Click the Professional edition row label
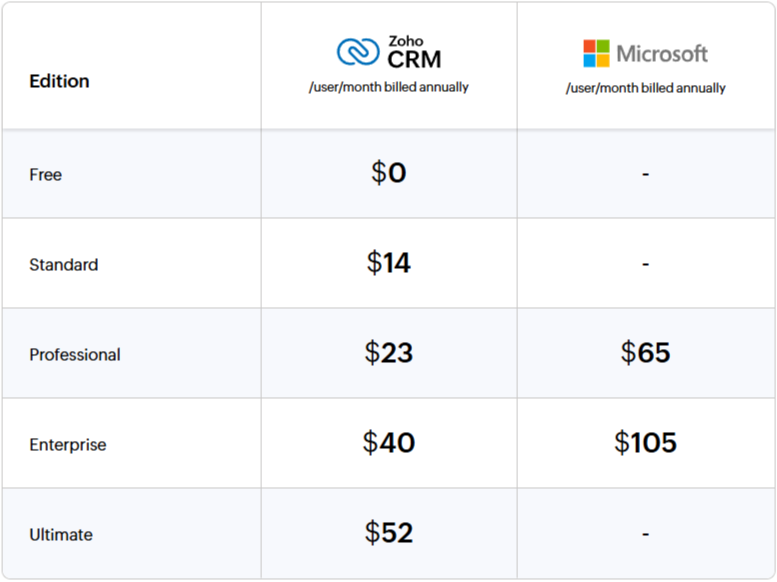Image resolution: width=777 pixels, height=582 pixels. (75, 354)
